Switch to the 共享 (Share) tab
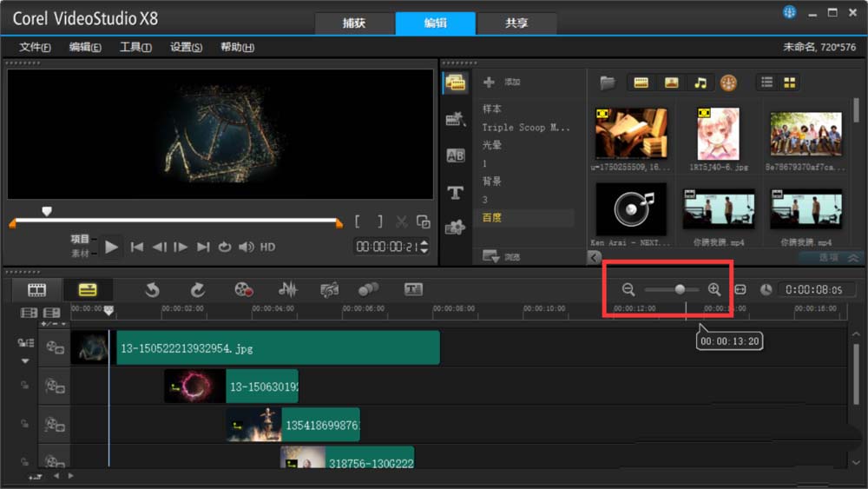Viewport: 868px width, 489px height. (x=516, y=23)
